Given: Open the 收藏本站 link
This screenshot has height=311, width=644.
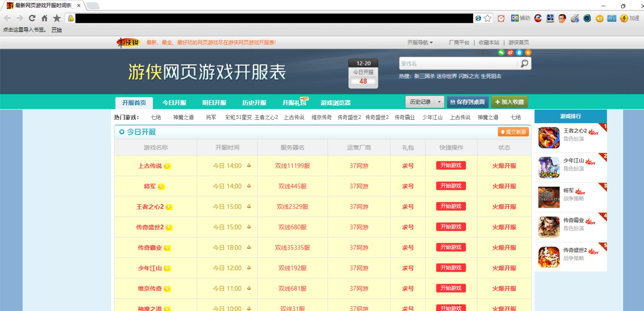Looking at the screenshot, I should click(x=489, y=43).
